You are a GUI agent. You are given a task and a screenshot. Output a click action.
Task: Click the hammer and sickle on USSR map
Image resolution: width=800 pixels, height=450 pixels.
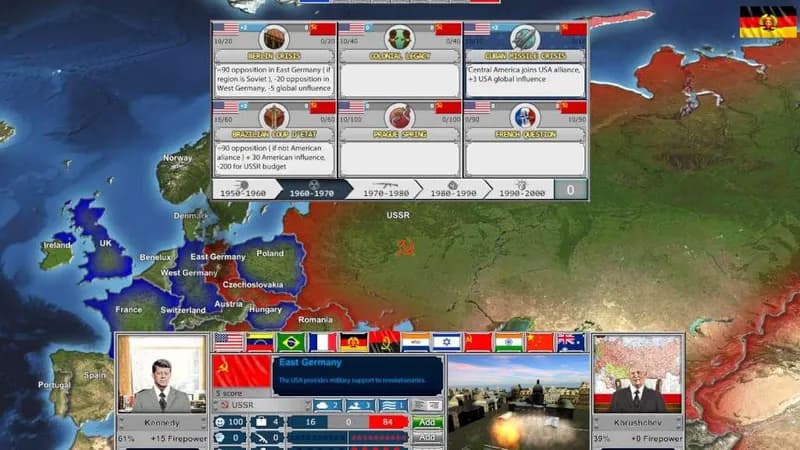tap(405, 248)
